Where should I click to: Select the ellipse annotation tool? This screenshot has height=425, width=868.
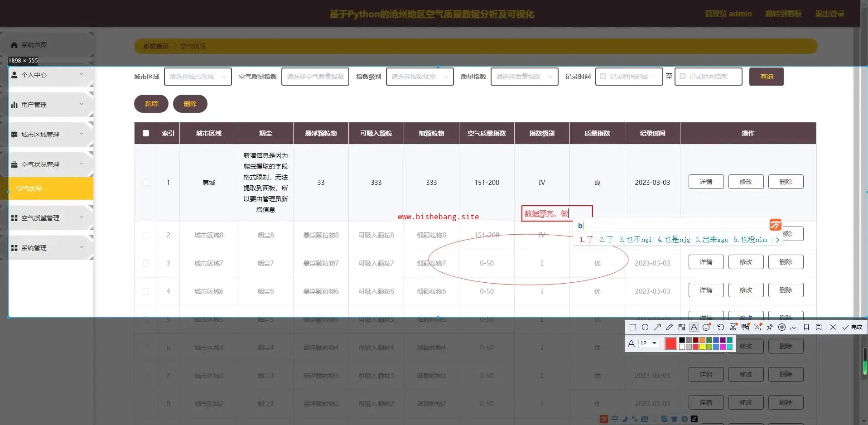coord(645,327)
